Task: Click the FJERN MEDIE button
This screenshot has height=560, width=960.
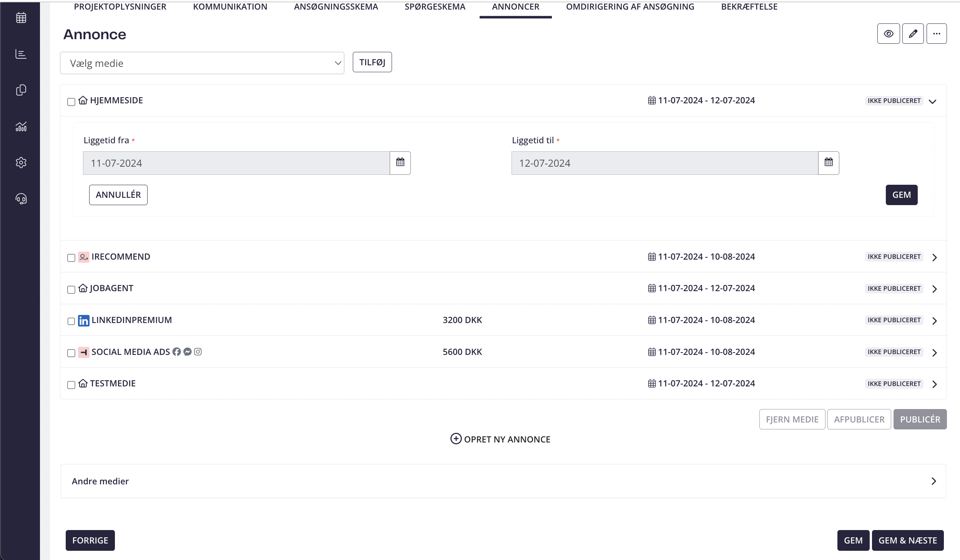Action: [792, 419]
